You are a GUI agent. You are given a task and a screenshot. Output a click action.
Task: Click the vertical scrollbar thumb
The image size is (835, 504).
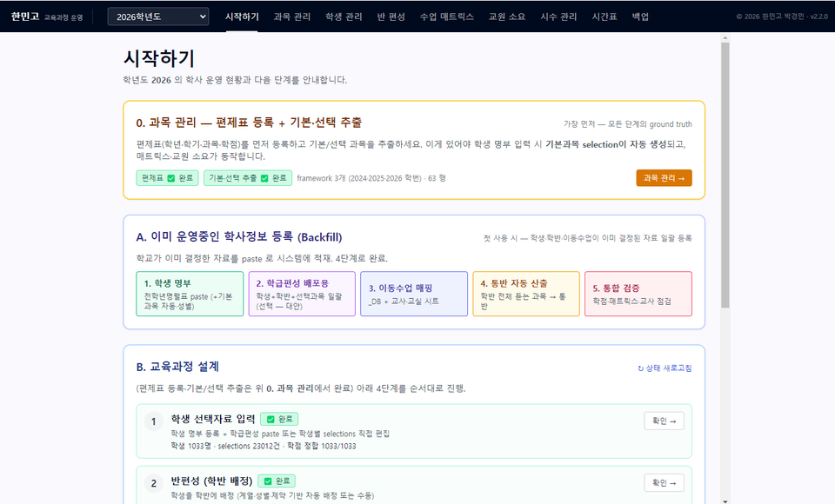pos(725,175)
